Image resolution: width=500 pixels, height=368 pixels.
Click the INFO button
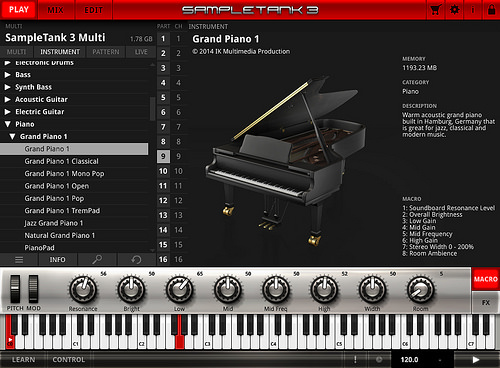click(x=58, y=259)
